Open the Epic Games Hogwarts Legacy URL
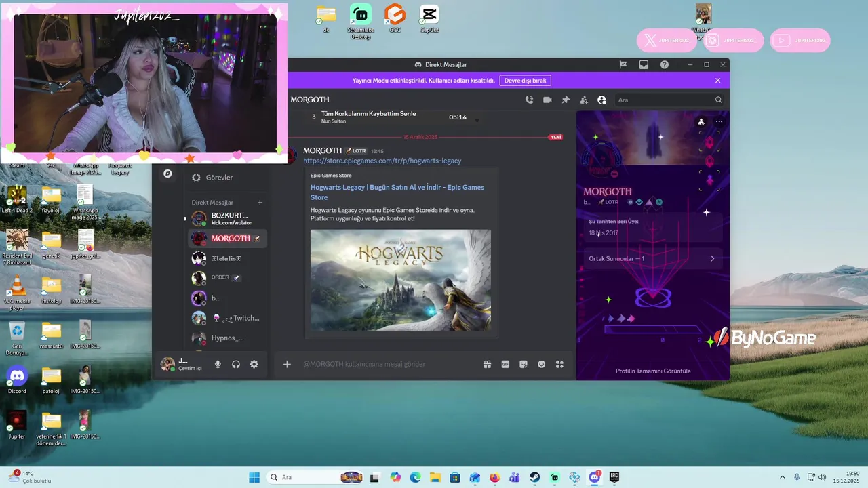The width and height of the screenshot is (868, 488). [382, 161]
